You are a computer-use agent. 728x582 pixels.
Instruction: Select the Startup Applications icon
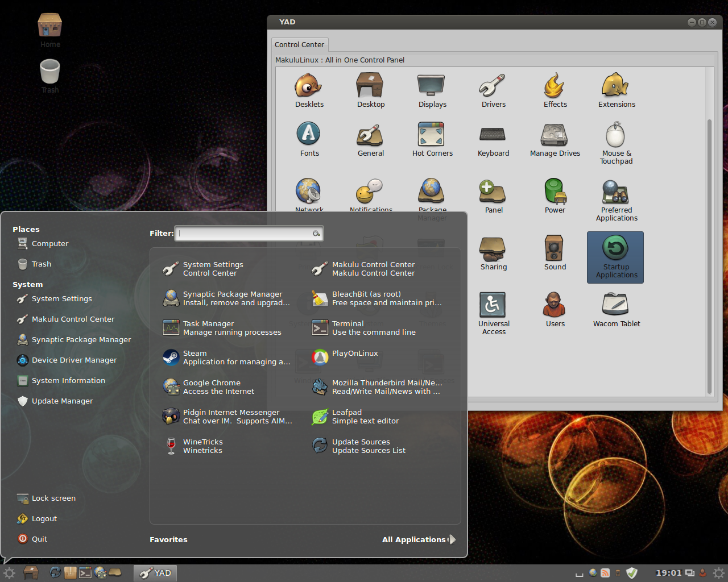tap(615, 257)
